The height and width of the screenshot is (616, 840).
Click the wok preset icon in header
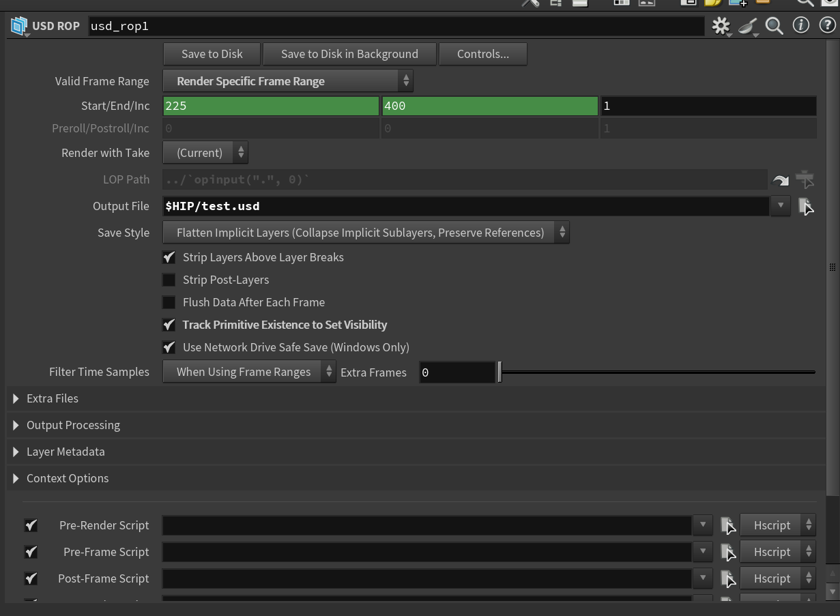748,26
